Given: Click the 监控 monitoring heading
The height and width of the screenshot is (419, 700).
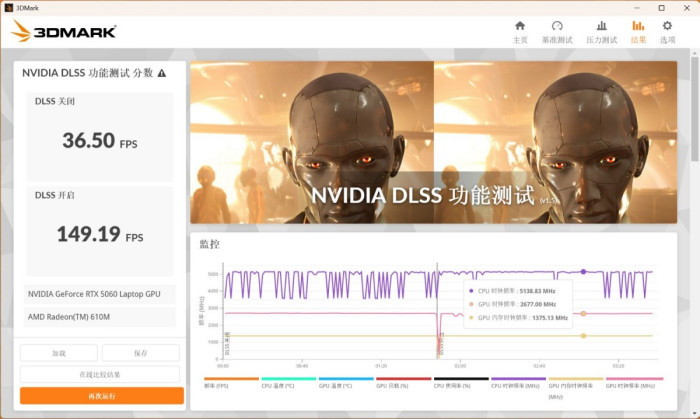Looking at the screenshot, I should (x=209, y=244).
